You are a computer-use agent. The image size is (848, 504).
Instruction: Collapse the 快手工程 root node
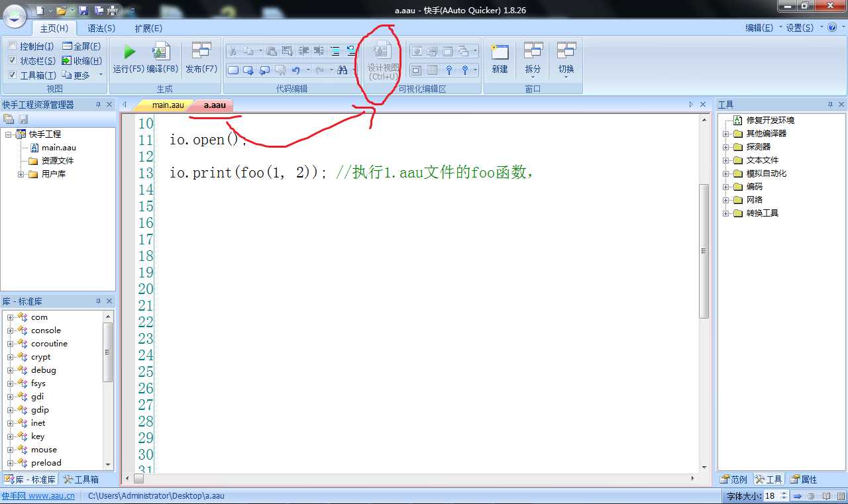click(x=9, y=134)
